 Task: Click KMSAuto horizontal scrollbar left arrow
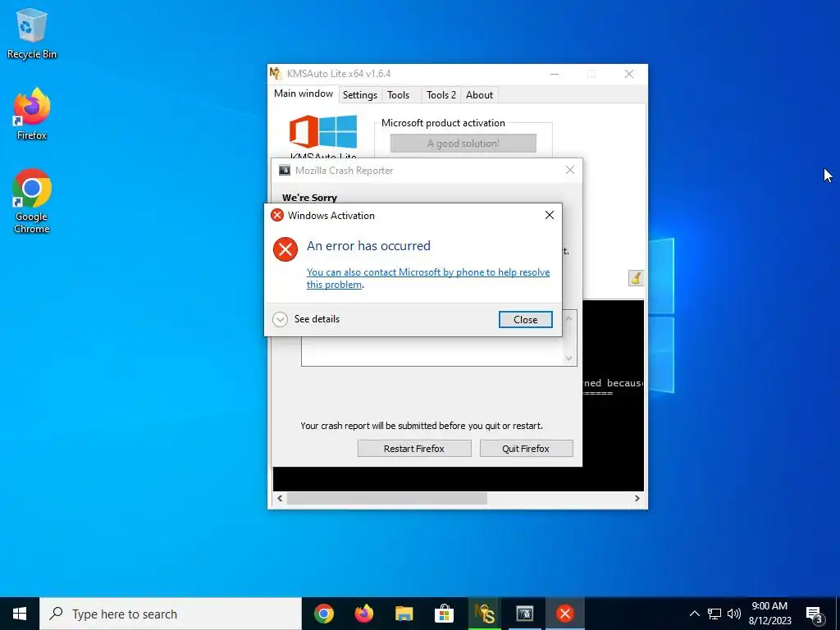coord(280,498)
